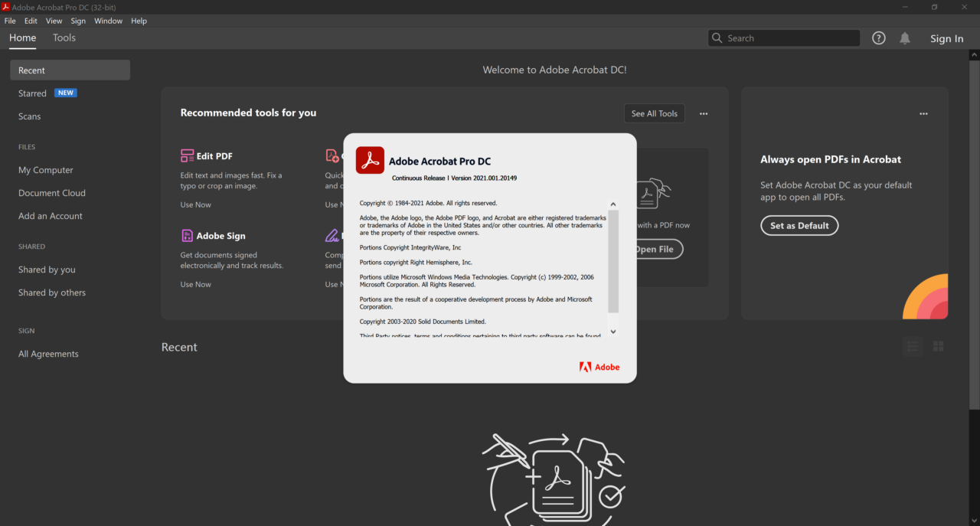Open the Tools tab

pyautogui.click(x=64, y=38)
